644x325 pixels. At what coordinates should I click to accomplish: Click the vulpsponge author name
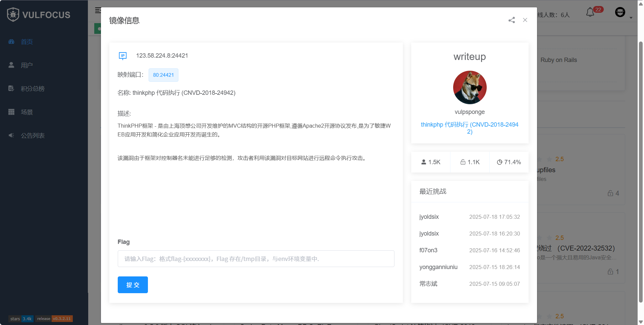pyautogui.click(x=470, y=112)
